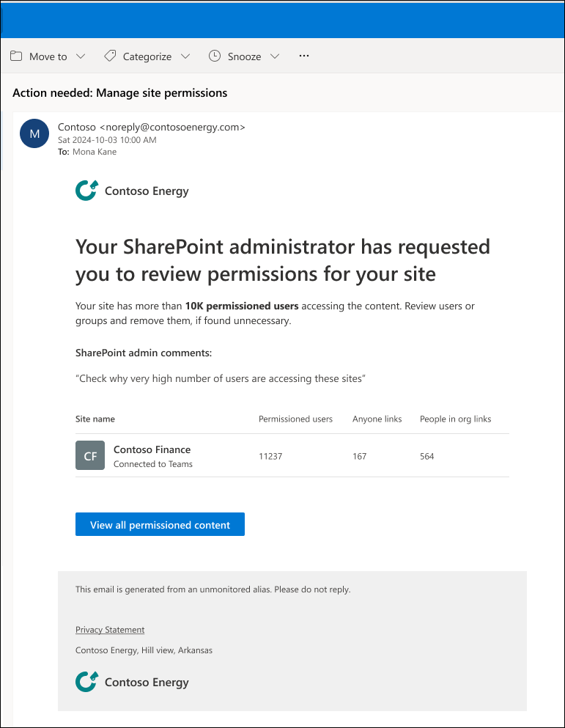Click the Contoso Energy logo in footer
The image size is (565, 728).
[86, 682]
